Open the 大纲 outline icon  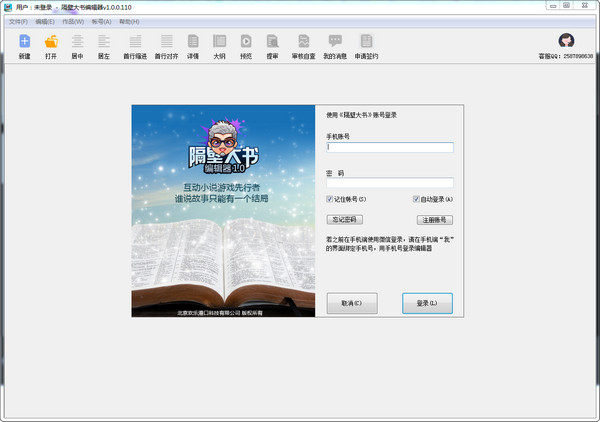tap(219, 41)
